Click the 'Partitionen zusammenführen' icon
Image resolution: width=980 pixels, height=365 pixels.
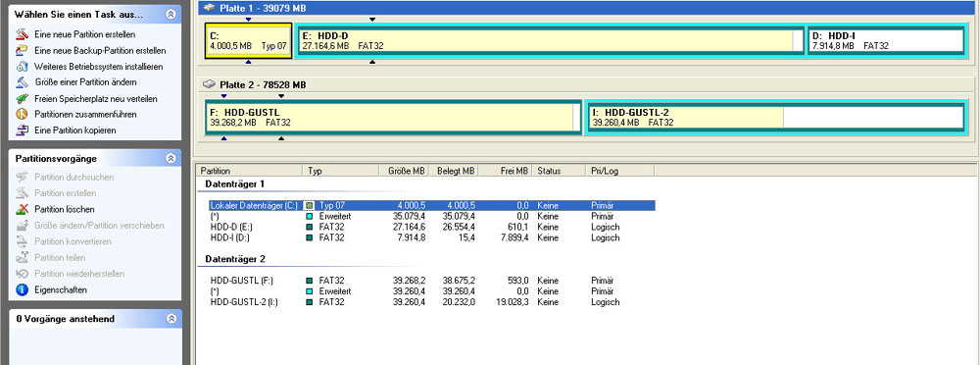click(x=23, y=115)
